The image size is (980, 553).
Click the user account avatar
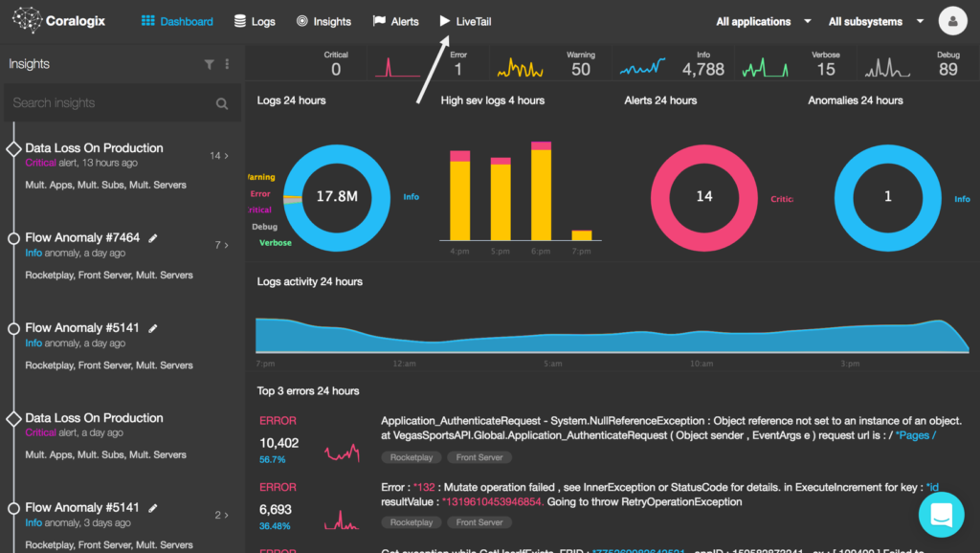pyautogui.click(x=952, y=19)
